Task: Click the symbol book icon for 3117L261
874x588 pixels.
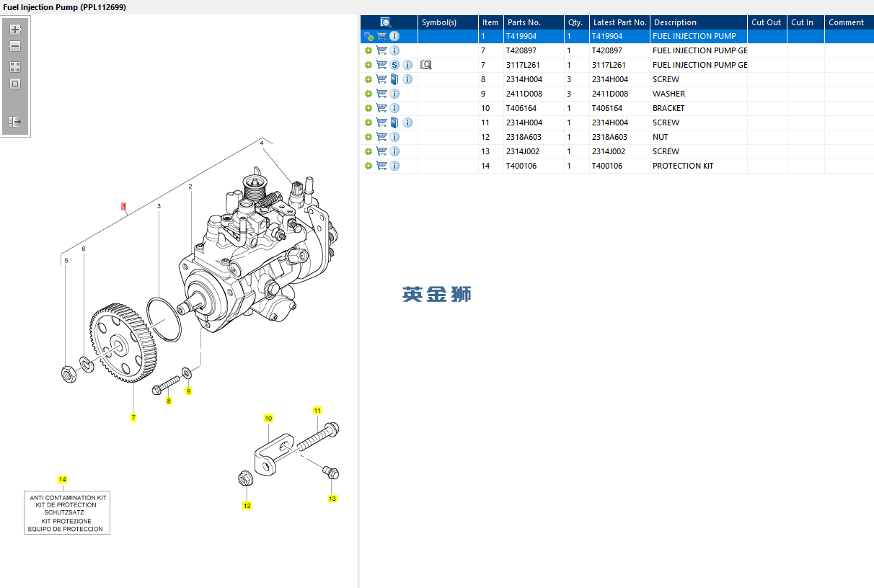Action: click(x=426, y=65)
